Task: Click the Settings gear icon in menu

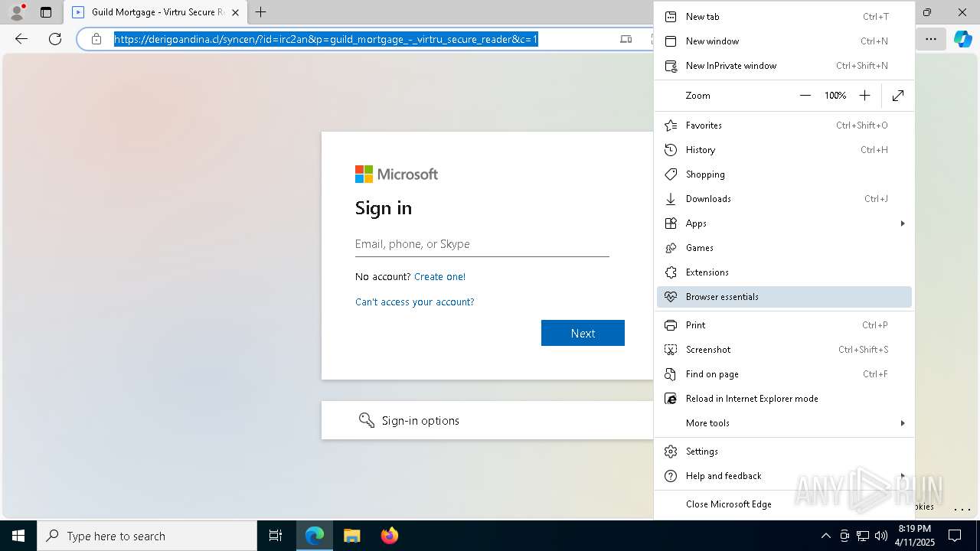Action: tap(671, 452)
